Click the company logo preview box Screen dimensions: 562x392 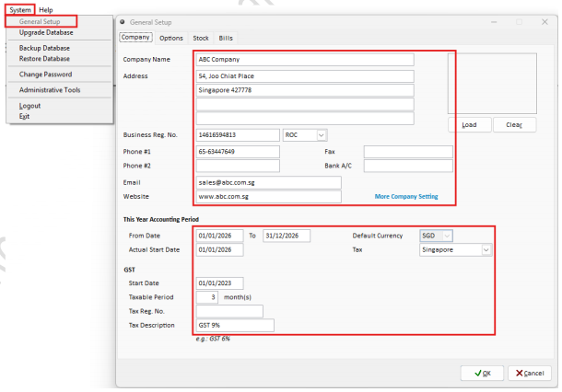pos(492,84)
